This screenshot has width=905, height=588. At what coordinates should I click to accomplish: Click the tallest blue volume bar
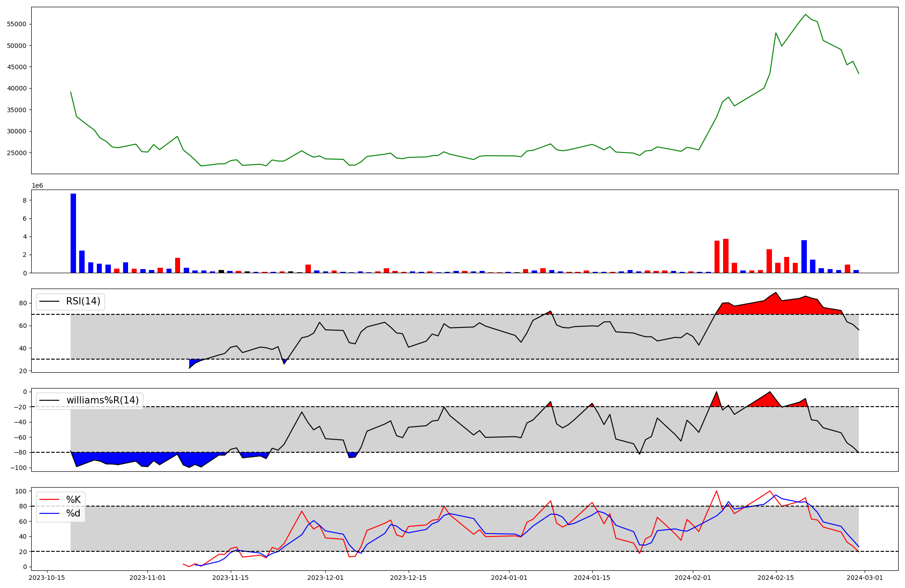73,233
